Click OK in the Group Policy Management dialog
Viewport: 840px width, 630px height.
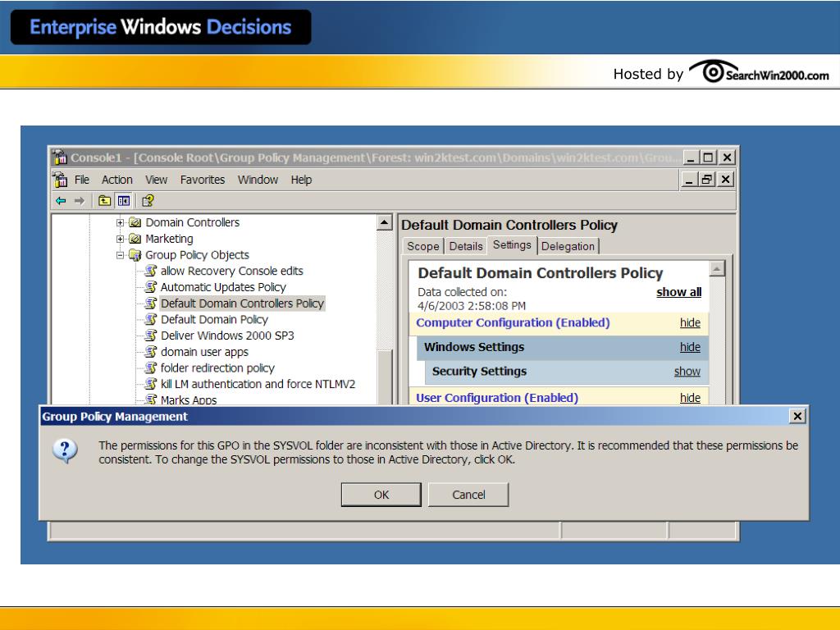click(x=381, y=495)
